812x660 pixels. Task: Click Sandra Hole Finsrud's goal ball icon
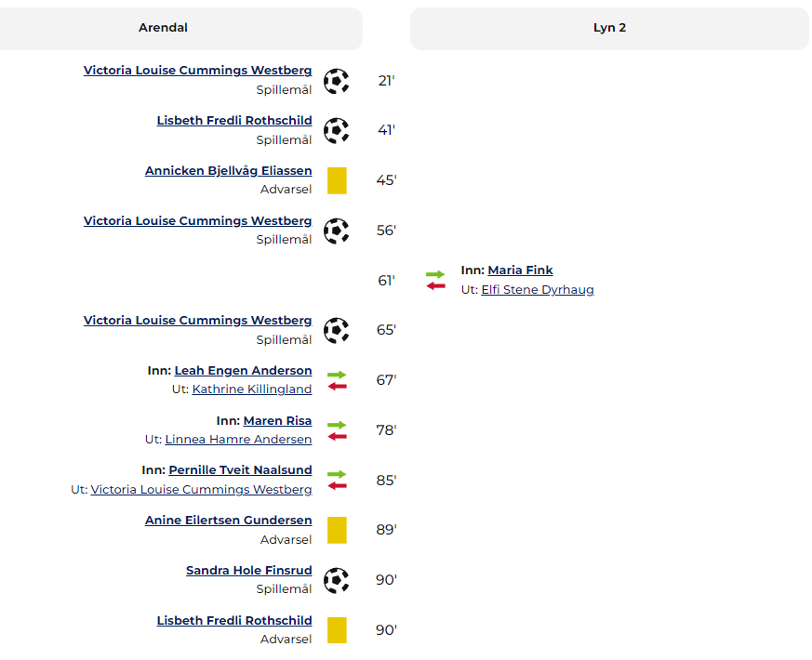tap(337, 580)
